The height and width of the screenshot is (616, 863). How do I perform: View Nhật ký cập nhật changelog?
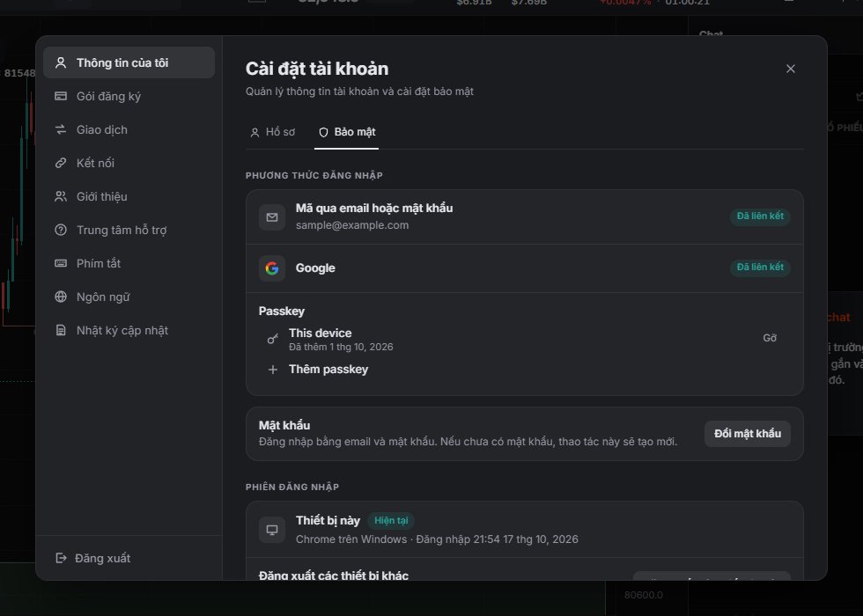129,330
